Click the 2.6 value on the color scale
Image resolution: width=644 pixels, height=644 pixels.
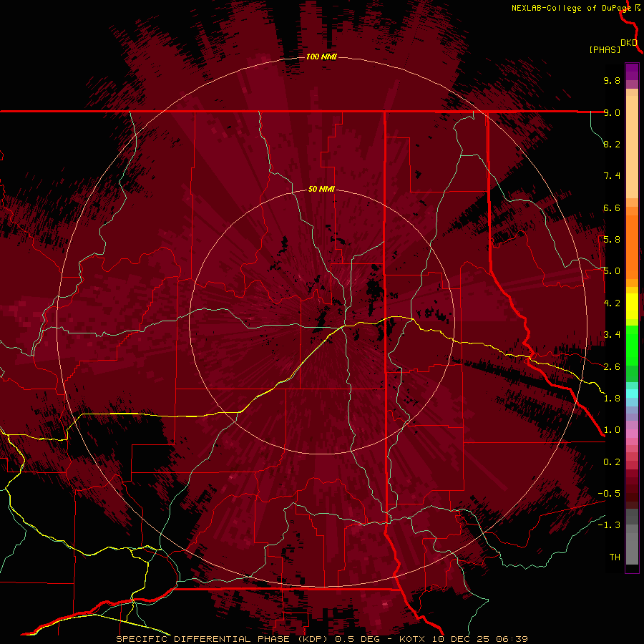(x=612, y=367)
